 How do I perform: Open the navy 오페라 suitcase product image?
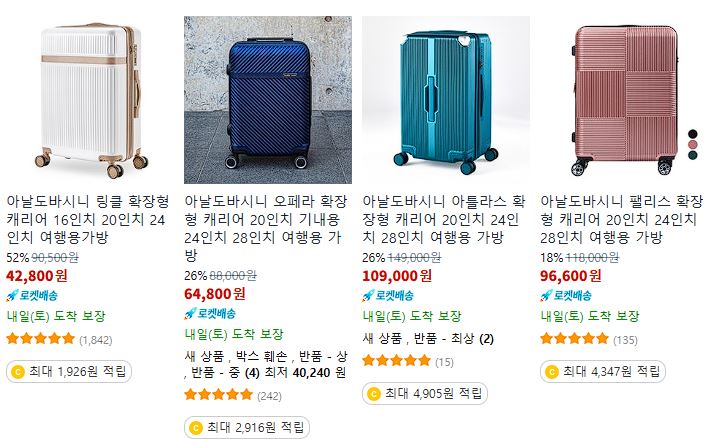pos(268,100)
